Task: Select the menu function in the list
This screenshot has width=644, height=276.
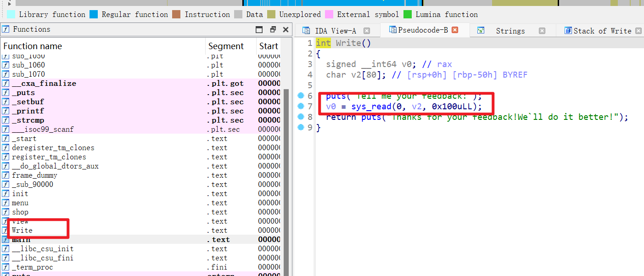Action: coord(20,203)
